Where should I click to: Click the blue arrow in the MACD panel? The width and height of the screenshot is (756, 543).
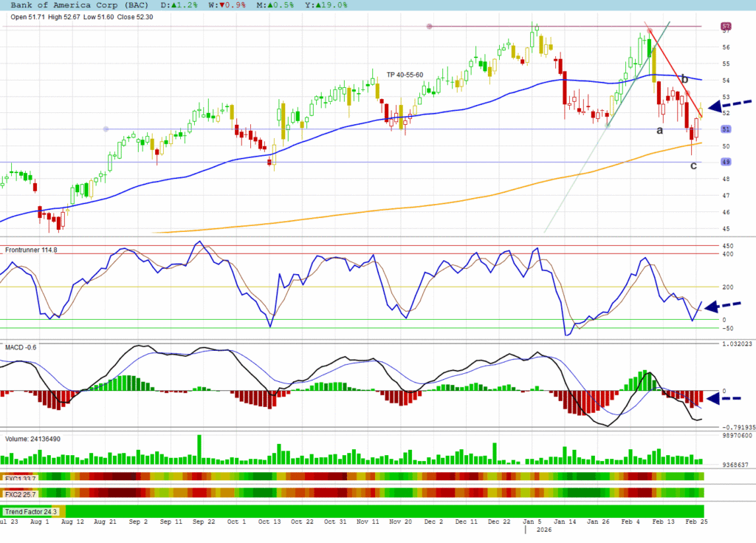click(x=724, y=399)
